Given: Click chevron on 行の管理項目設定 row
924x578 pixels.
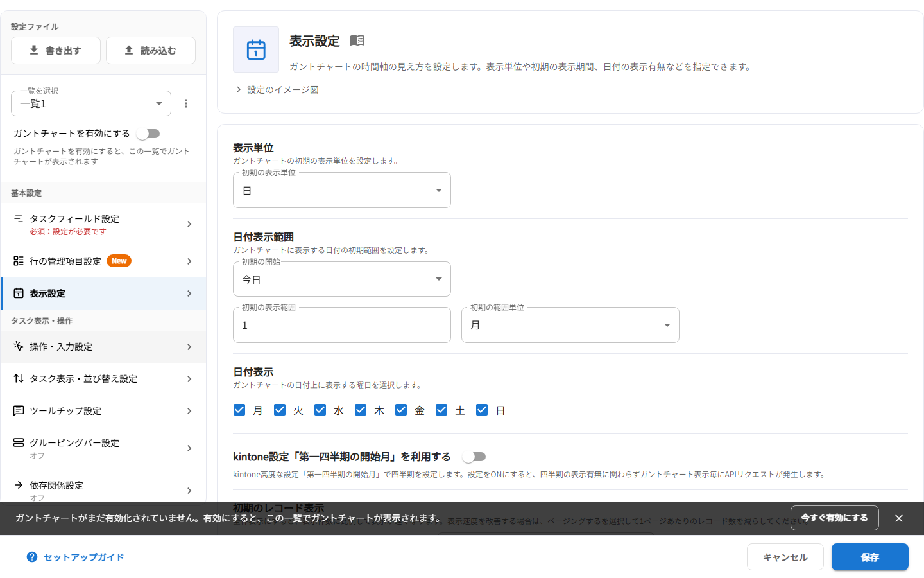Looking at the screenshot, I should (x=189, y=261).
